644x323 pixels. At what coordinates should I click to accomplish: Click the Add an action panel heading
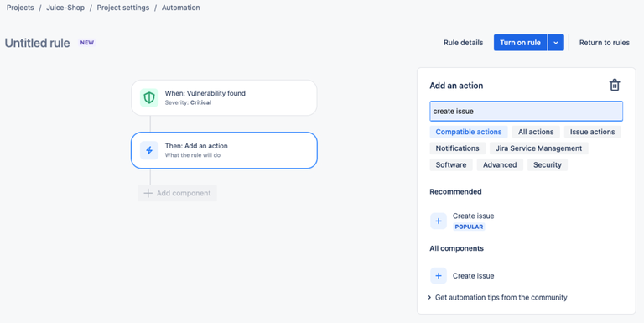(x=456, y=86)
